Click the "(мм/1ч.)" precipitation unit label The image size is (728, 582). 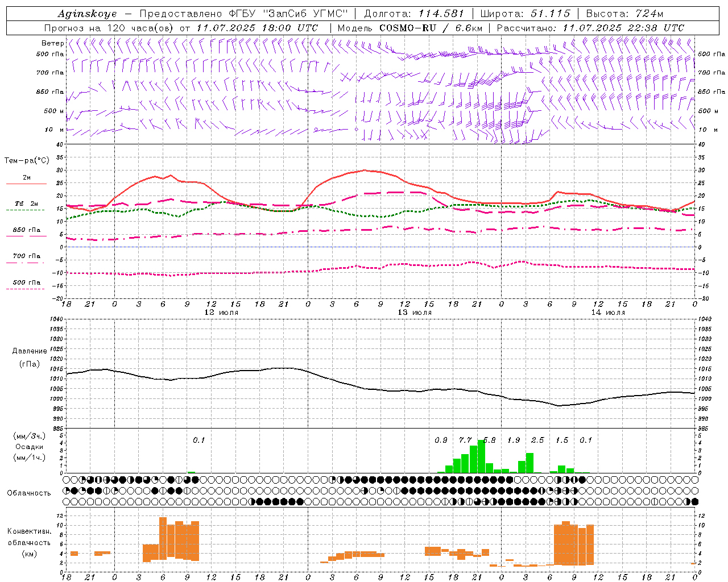(29, 458)
